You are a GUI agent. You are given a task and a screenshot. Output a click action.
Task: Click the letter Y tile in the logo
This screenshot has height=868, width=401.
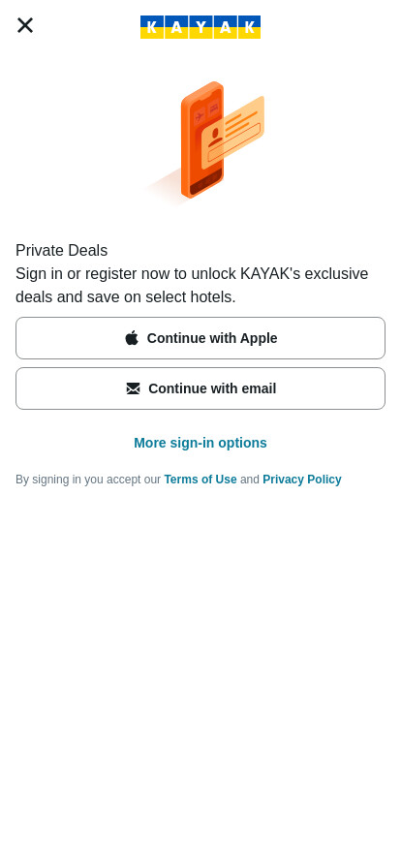[x=200, y=26]
